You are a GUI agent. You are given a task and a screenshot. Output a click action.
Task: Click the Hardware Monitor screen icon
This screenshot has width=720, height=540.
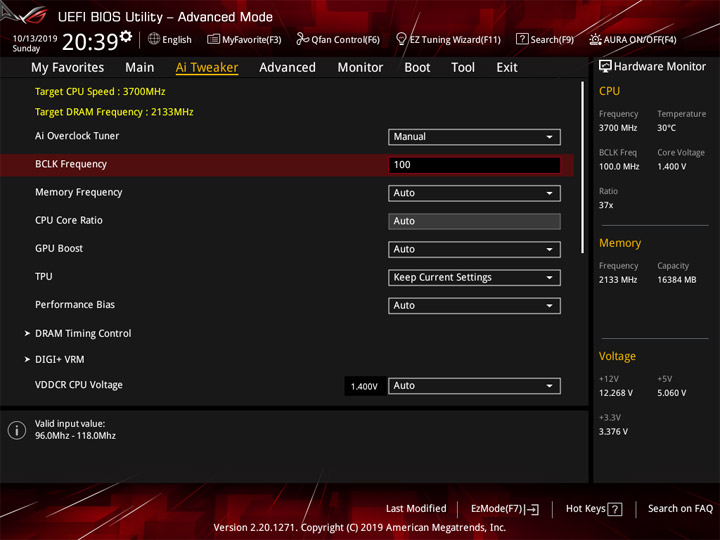605,67
